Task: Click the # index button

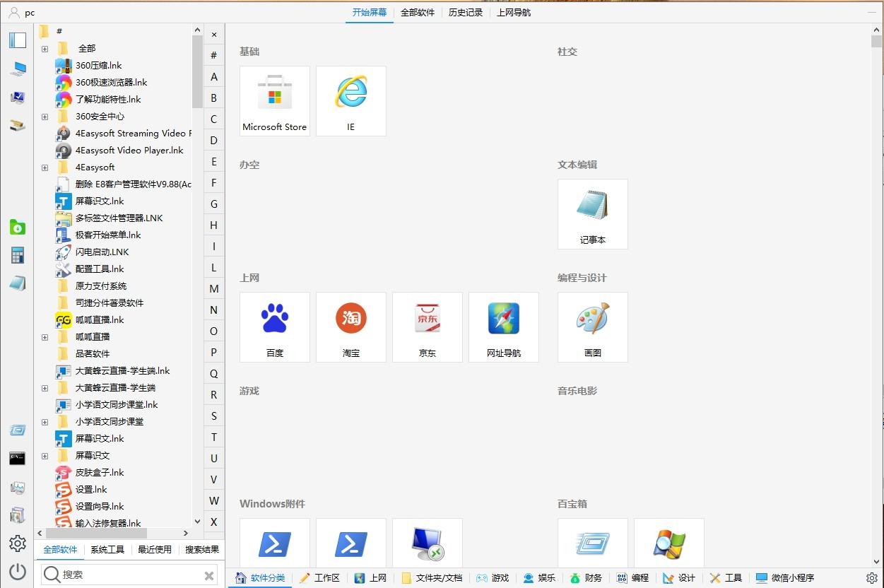Action: pyautogui.click(x=214, y=55)
